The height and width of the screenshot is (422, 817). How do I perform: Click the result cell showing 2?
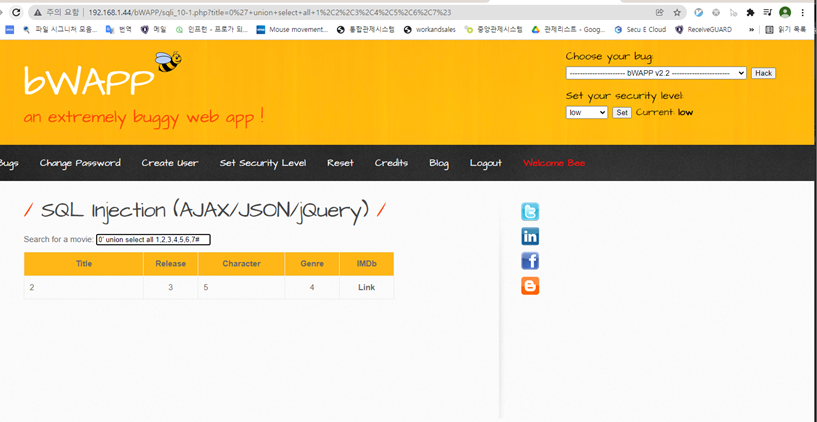[x=83, y=287]
